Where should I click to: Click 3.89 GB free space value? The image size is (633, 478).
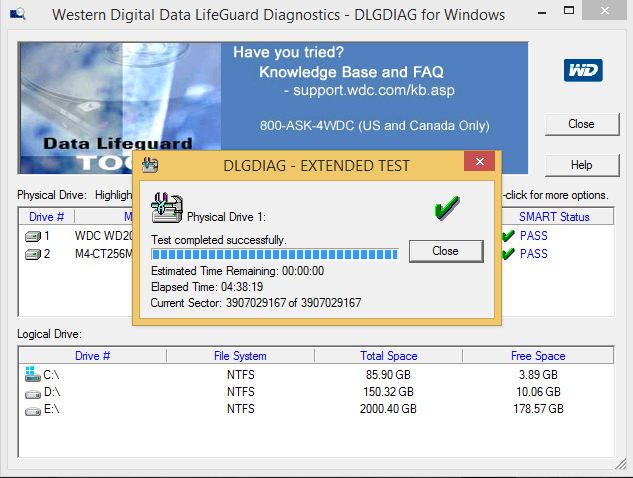tap(538, 375)
